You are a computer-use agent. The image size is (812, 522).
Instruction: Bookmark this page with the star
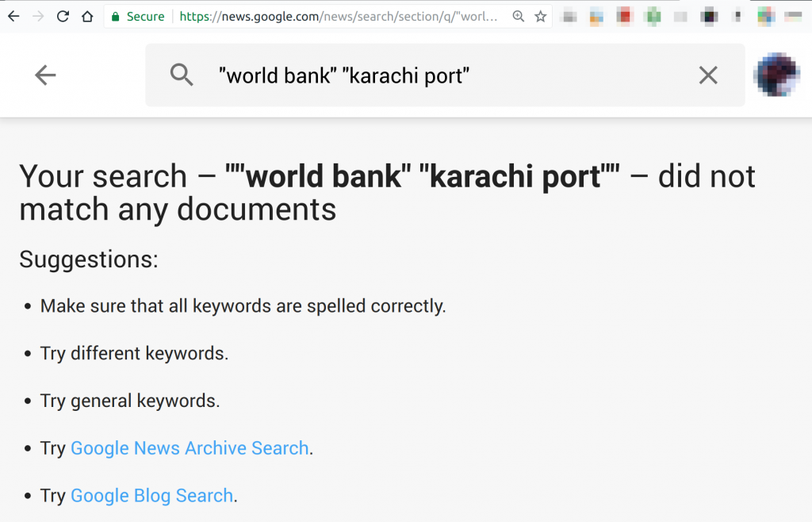541,17
